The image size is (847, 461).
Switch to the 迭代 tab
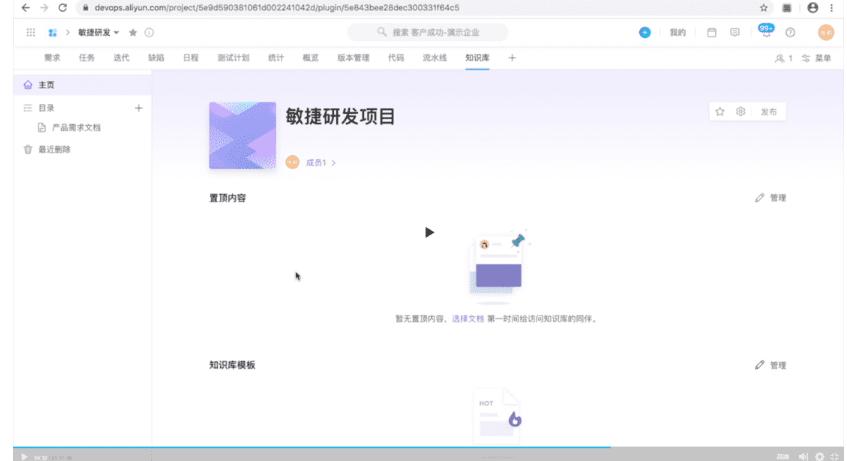[121, 58]
